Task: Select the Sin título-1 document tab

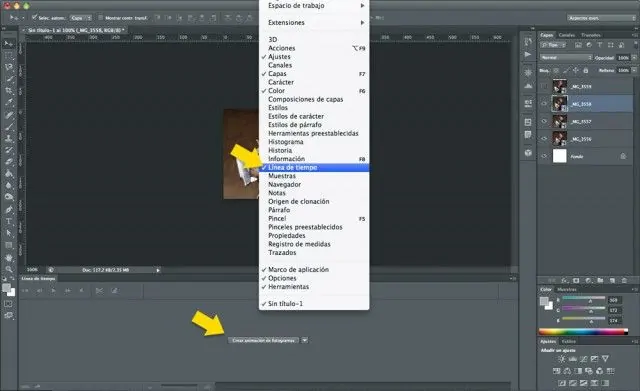Action: pyautogui.click(x=75, y=30)
